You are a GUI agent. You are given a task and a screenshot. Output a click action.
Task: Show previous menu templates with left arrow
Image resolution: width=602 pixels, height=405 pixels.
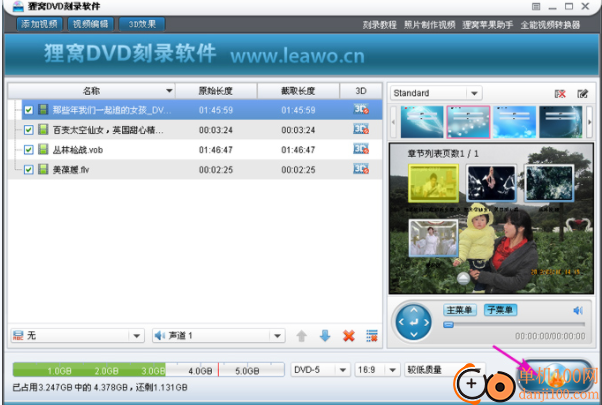coord(393,122)
